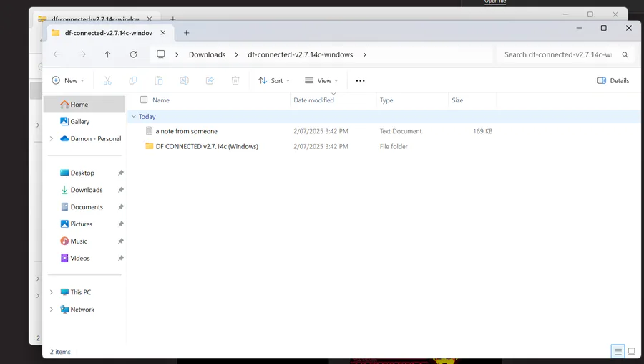Open Gallery in the navigation pane

click(x=79, y=121)
